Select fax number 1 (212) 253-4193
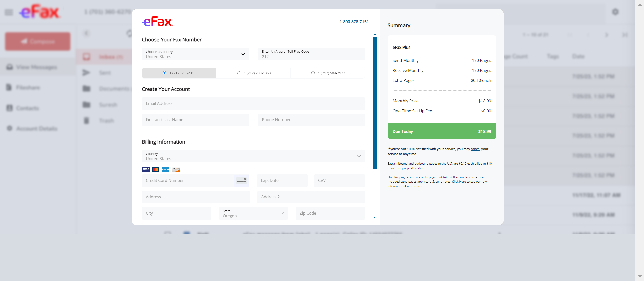 click(x=164, y=73)
